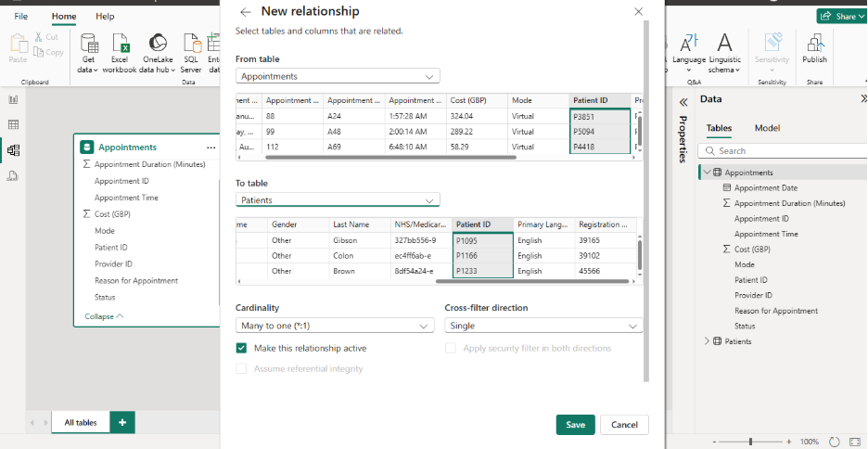
Task: Toggle Make this relationship active checkbox
Action: pos(241,348)
